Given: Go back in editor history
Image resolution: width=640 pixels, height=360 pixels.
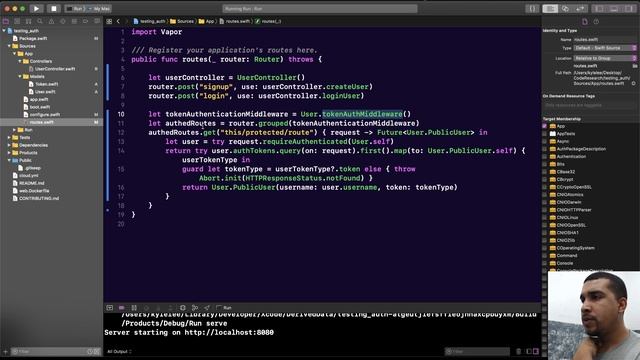Looking at the screenshot, I should (x=118, y=21).
